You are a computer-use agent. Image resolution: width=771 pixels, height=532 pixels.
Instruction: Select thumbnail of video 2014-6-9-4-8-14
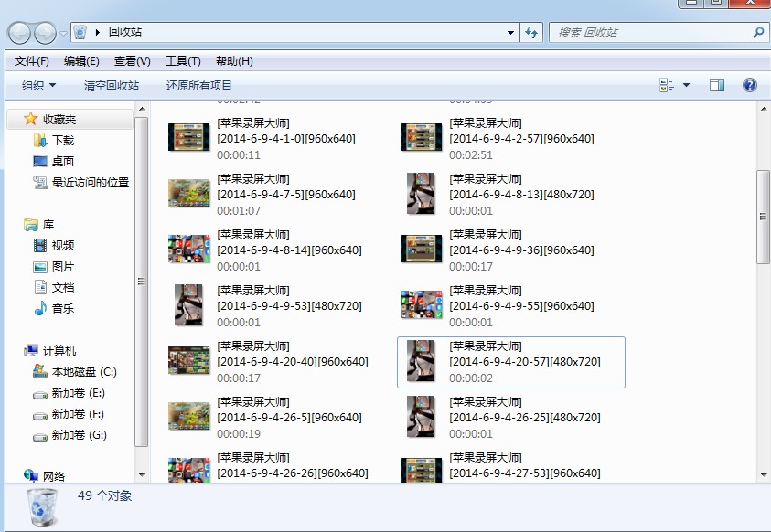(188, 249)
